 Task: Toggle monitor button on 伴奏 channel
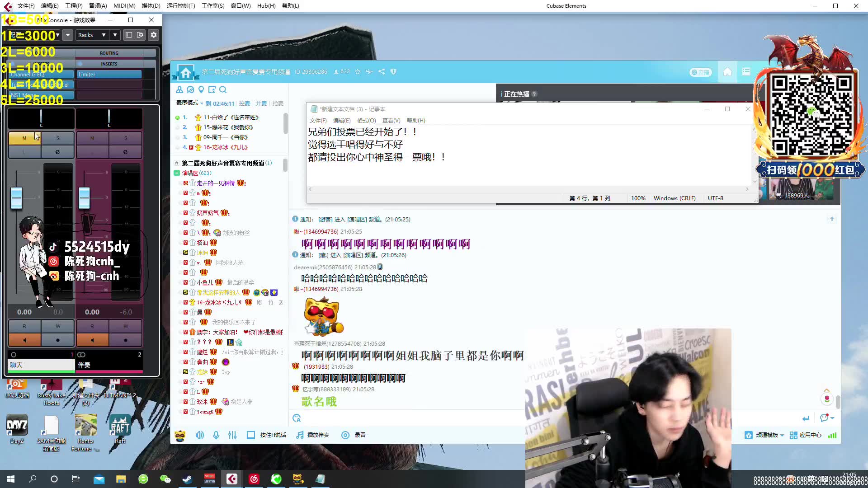(92, 340)
